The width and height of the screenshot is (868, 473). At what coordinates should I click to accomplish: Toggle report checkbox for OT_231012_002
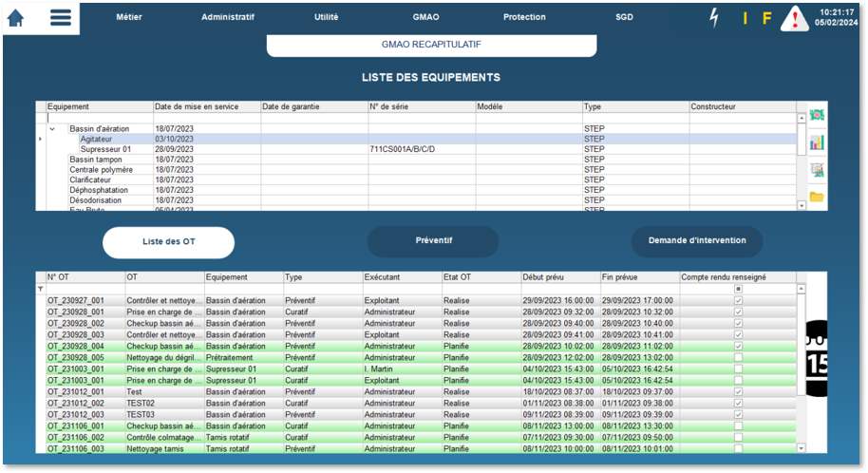tap(738, 404)
